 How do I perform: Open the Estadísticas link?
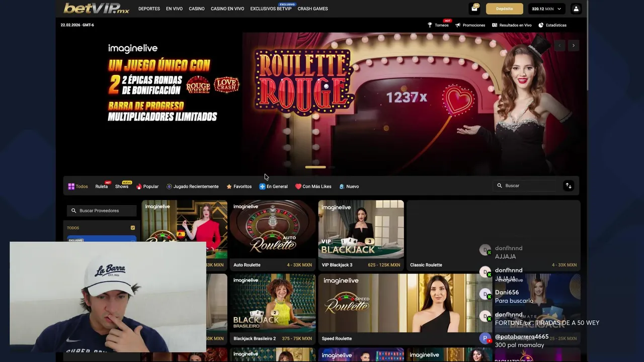tap(556, 25)
